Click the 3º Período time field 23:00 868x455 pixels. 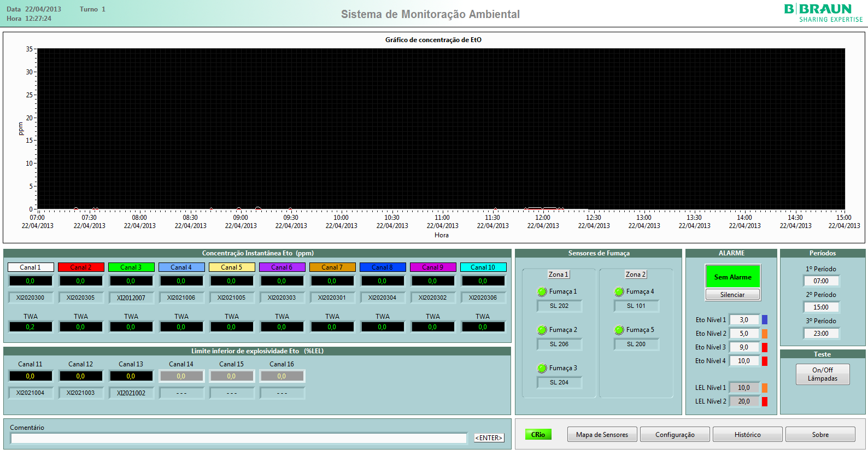coord(821,334)
